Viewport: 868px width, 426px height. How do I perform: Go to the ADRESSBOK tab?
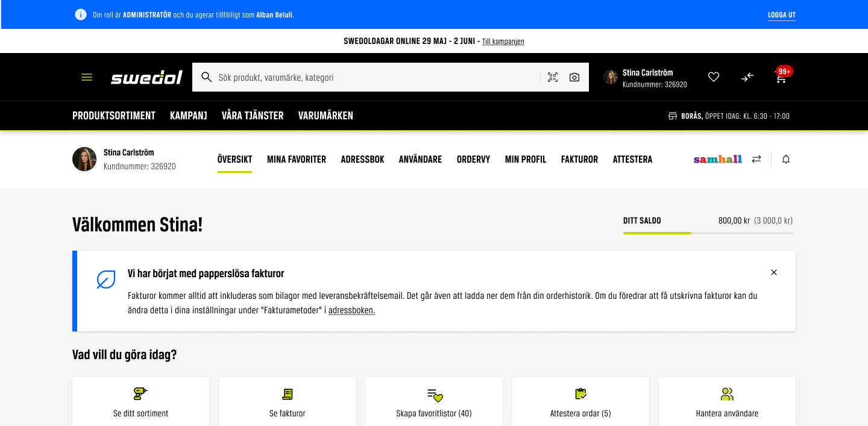click(x=363, y=160)
